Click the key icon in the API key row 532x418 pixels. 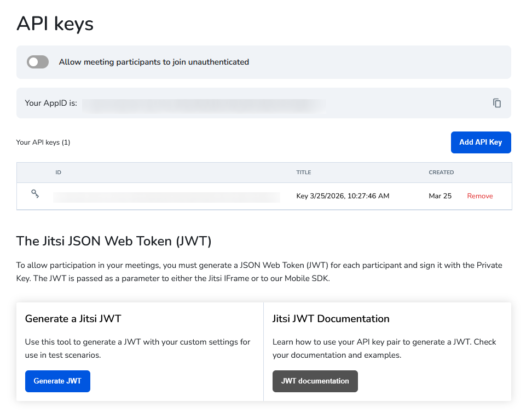point(35,194)
